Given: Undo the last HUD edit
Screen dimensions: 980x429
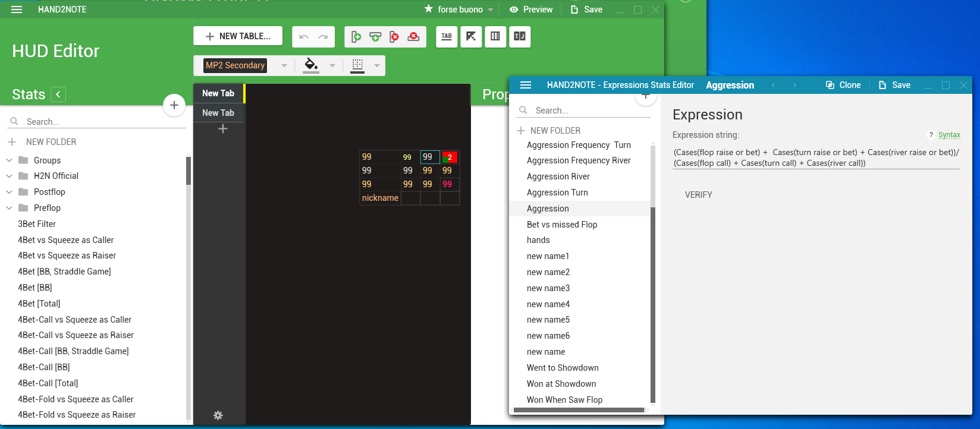Looking at the screenshot, I should [304, 37].
